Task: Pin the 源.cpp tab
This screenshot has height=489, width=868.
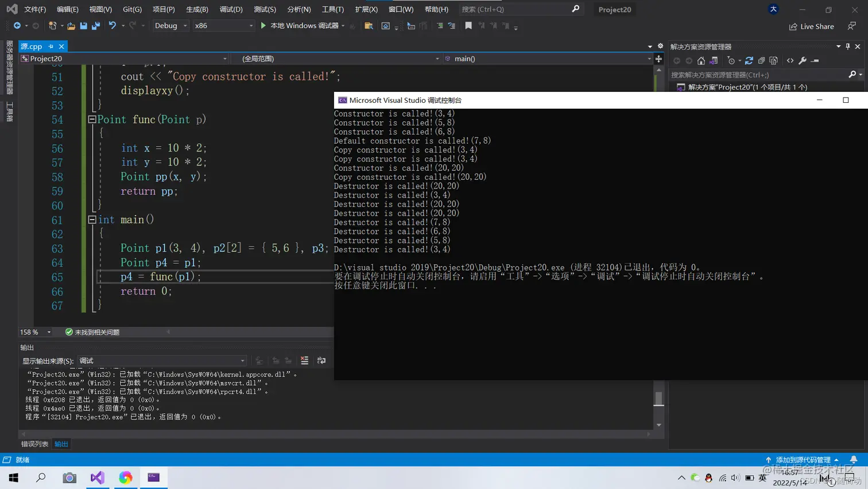Action: (x=51, y=47)
